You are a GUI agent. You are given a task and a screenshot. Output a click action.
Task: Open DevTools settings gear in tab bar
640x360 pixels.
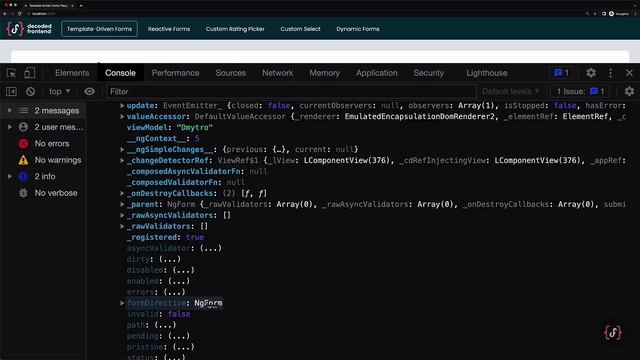coord(591,73)
